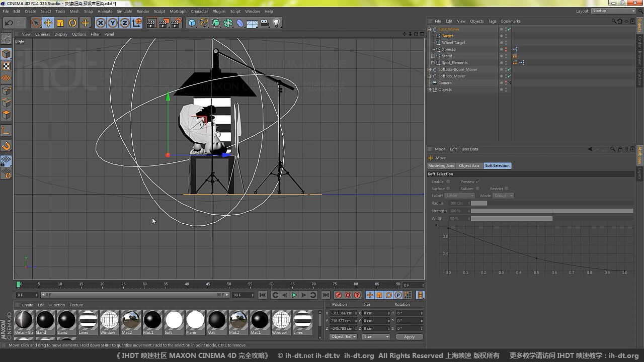Open Edit Render Settings icon

pyautogui.click(x=176, y=23)
